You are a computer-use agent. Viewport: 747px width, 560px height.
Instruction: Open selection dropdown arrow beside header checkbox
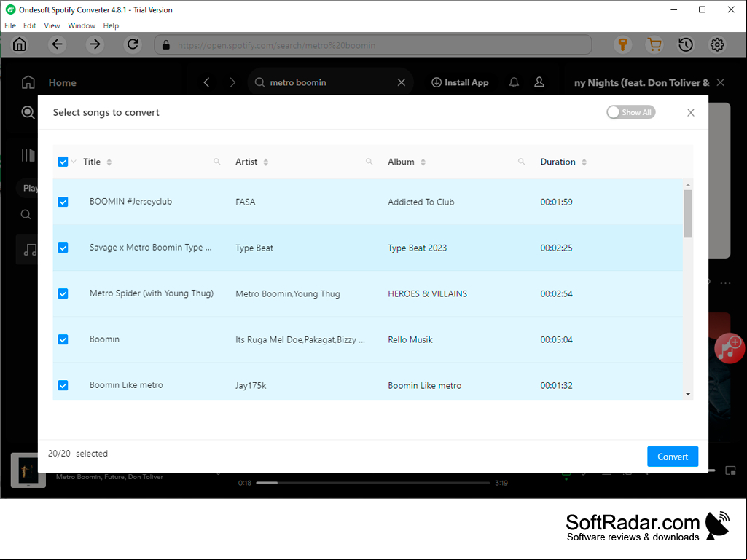click(x=74, y=162)
